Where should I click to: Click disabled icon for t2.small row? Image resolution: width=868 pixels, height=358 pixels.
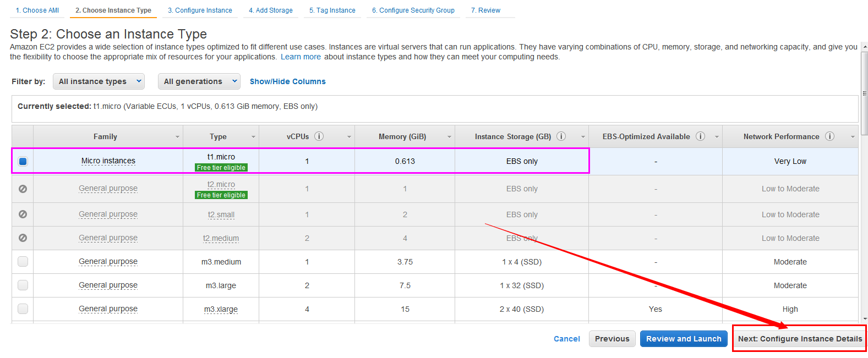(x=23, y=214)
